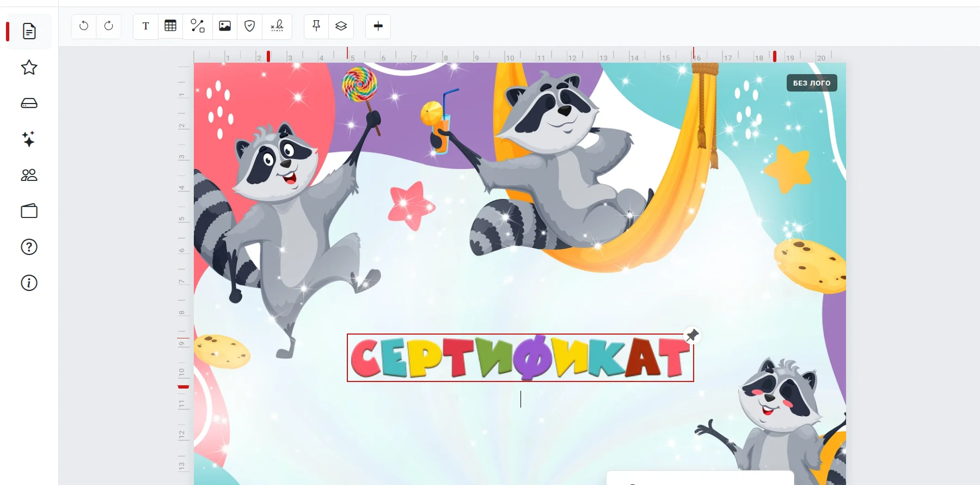The width and height of the screenshot is (980, 485).
Task: Click the thick red marker near 18 on horizontal ruler
Action: (775, 56)
